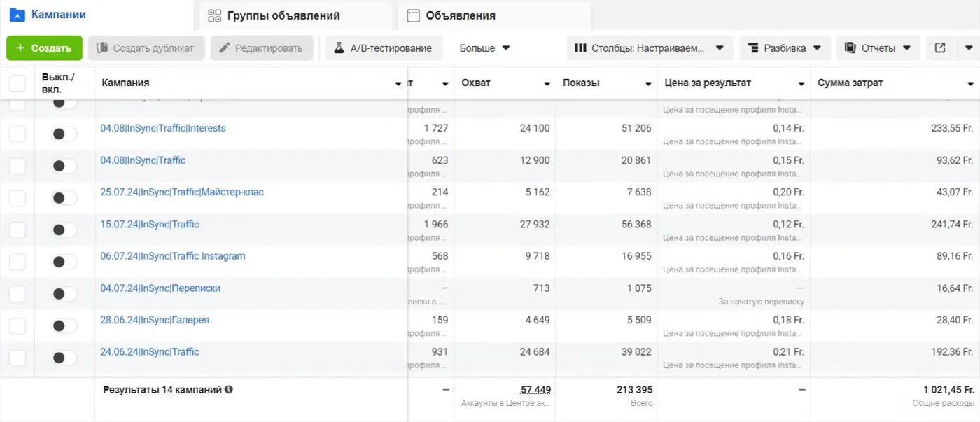This screenshot has height=422, width=980.
Task: Enable the 15.07.24|InSync|Traffic campaign switch
Action: click(x=64, y=230)
